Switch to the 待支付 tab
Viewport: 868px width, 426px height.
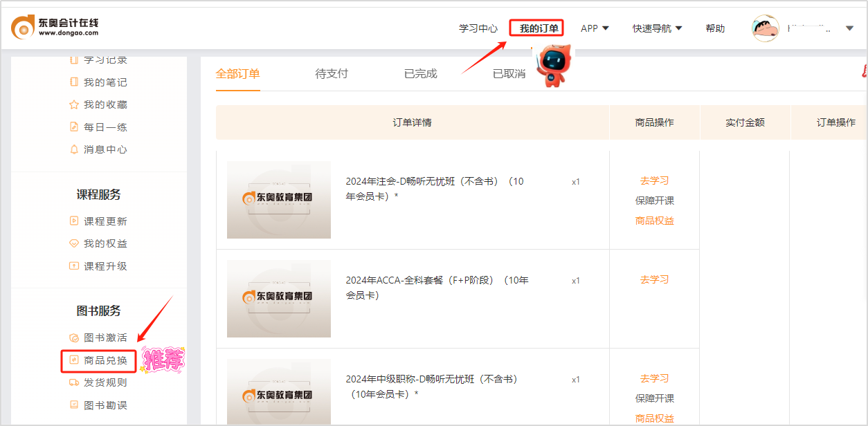332,74
